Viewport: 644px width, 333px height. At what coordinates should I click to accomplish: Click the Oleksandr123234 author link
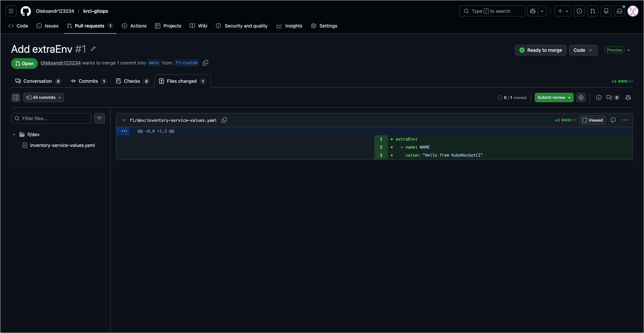pyautogui.click(x=60, y=63)
